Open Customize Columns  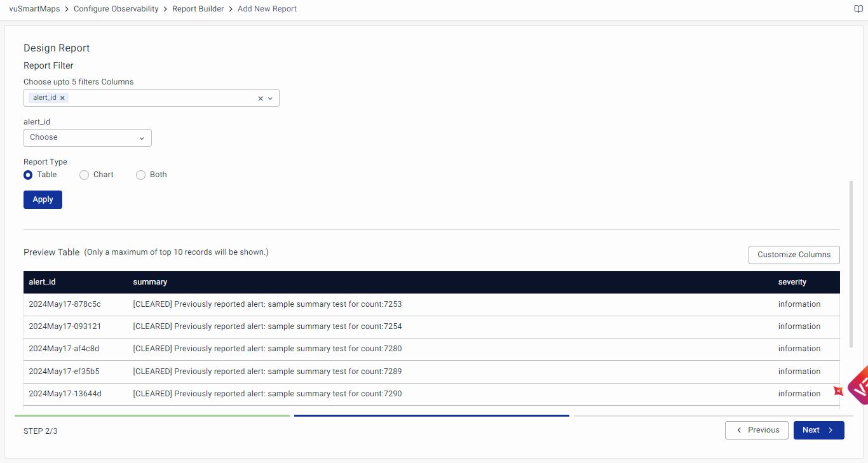pyautogui.click(x=794, y=255)
